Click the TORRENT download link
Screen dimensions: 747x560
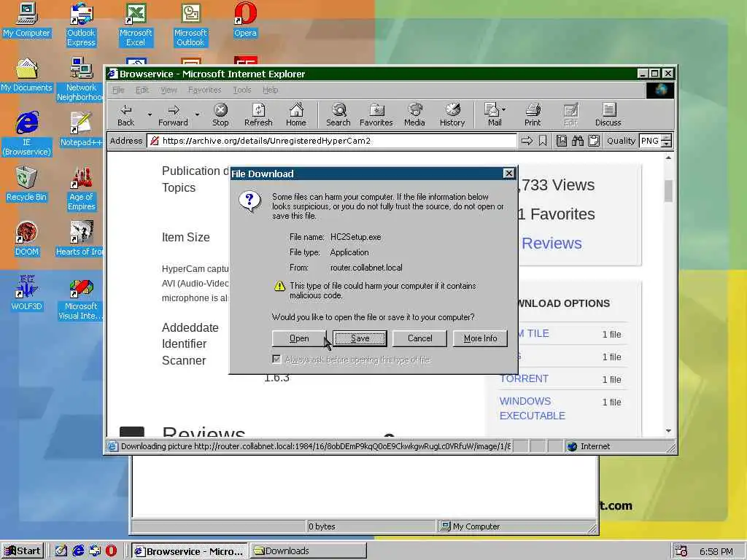pos(524,378)
